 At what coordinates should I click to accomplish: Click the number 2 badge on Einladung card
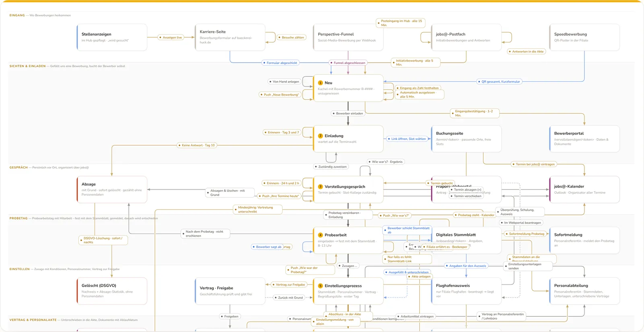tap(320, 136)
